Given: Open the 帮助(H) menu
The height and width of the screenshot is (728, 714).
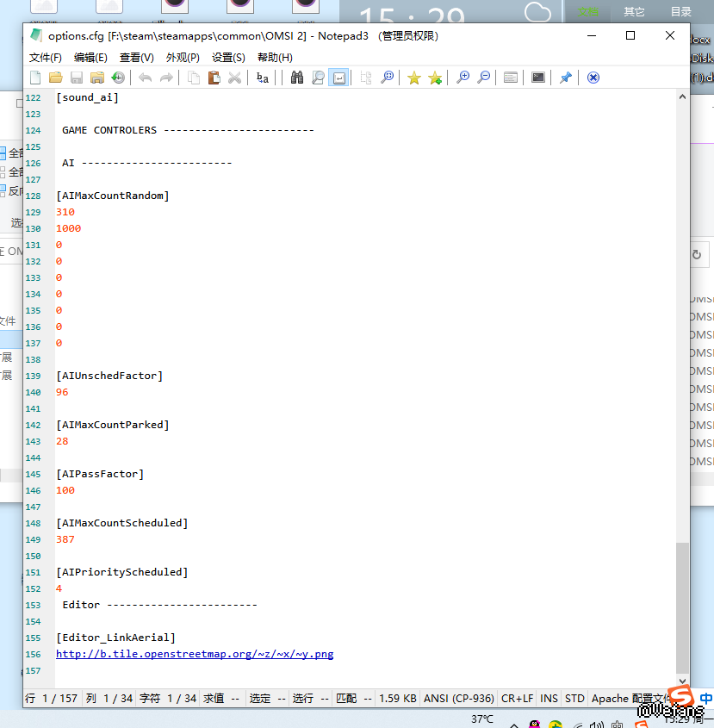Looking at the screenshot, I should tap(275, 58).
